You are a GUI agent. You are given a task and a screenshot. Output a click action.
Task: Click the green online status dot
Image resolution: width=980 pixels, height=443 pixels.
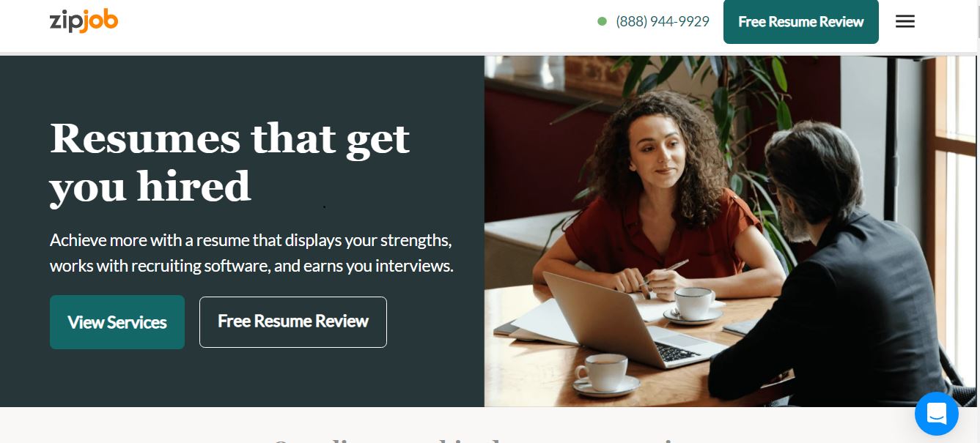click(603, 22)
